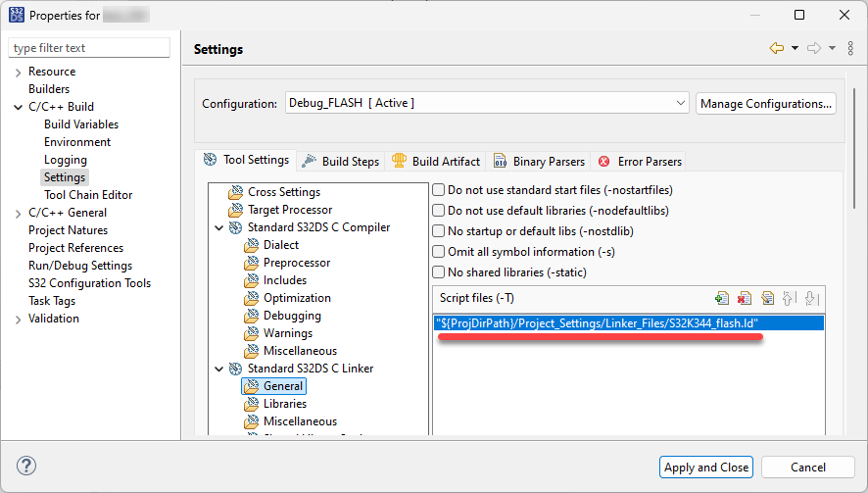
Task: Toggle No startup or default libs checkbox
Action: click(439, 231)
